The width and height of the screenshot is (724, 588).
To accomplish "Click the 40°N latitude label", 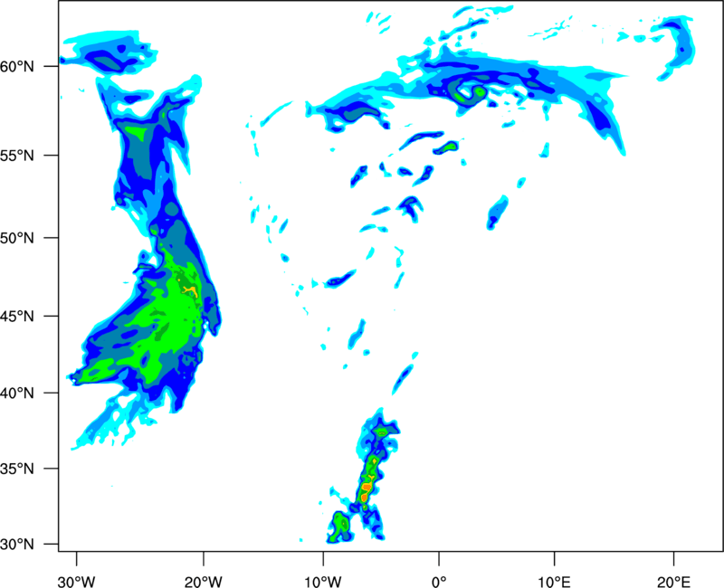I will point(17,394).
